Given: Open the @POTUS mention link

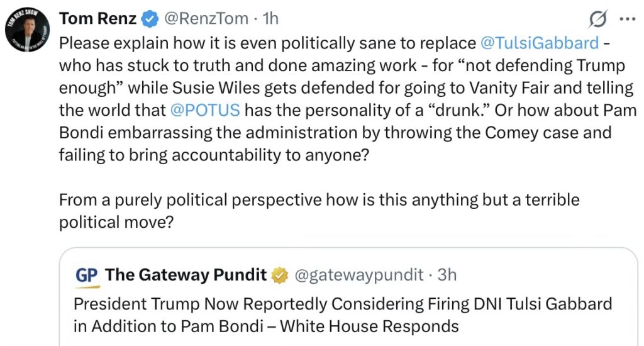Looking at the screenshot, I should pos(205,110).
